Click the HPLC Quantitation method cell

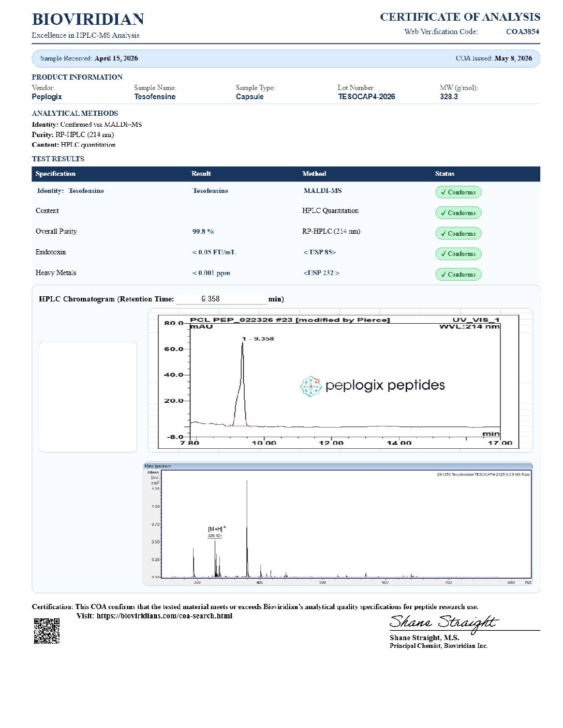[330, 210]
